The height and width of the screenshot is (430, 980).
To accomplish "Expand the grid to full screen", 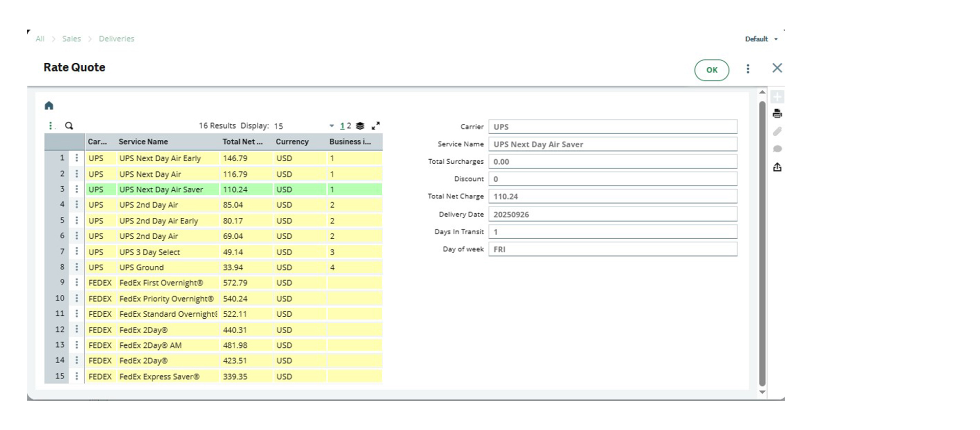I will [x=376, y=125].
